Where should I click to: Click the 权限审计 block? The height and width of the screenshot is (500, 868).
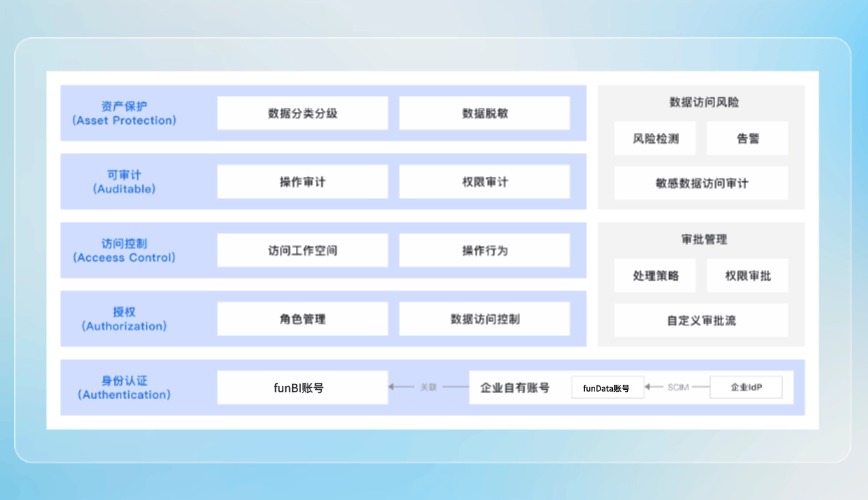tap(484, 182)
